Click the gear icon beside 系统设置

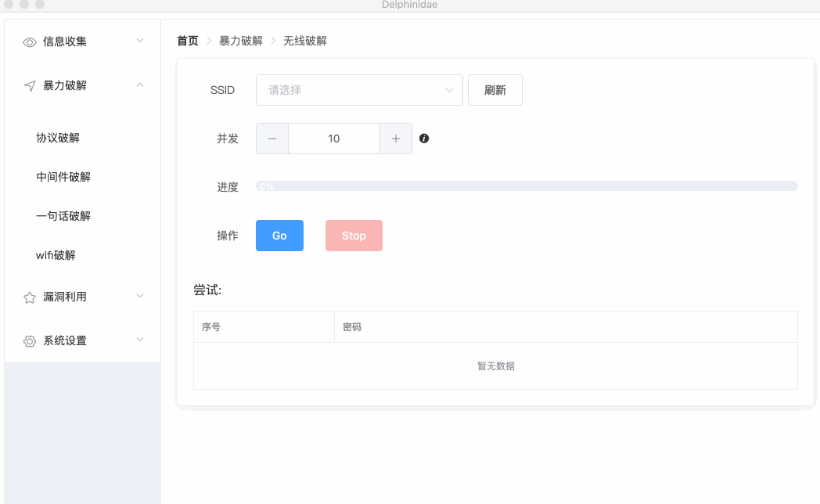[30, 341]
